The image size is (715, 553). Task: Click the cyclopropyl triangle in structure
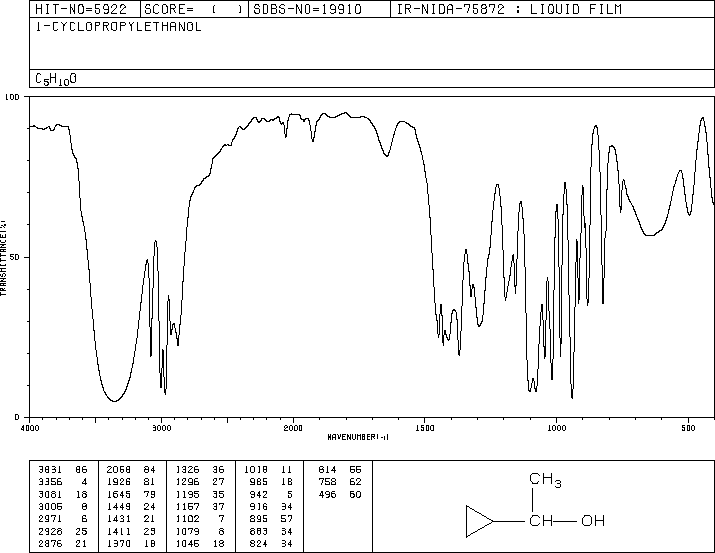[478, 521]
